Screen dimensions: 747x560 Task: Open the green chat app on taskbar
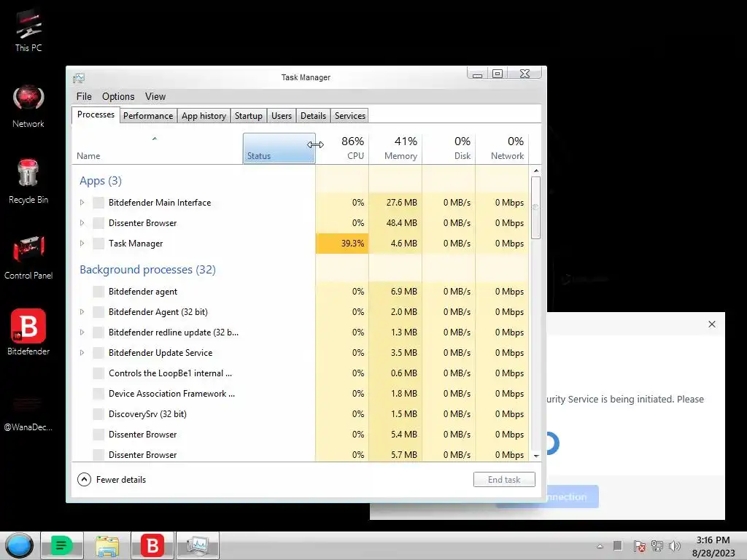tap(62, 545)
